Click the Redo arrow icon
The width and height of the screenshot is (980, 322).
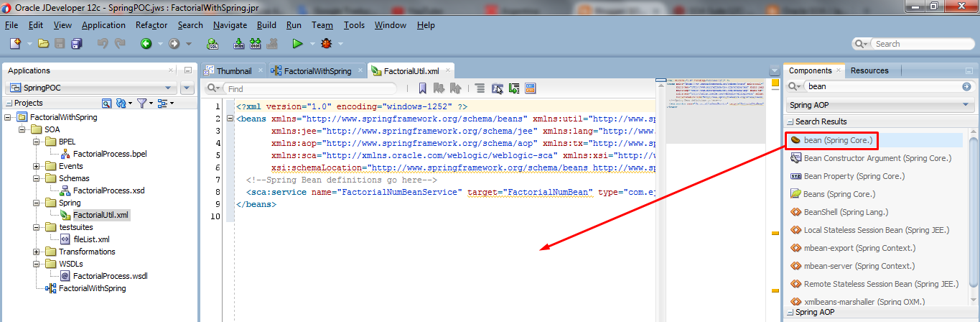120,44
